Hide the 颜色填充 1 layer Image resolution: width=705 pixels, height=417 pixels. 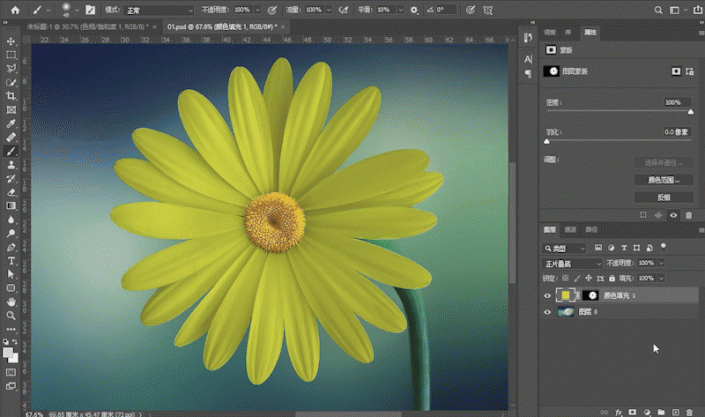(547, 296)
